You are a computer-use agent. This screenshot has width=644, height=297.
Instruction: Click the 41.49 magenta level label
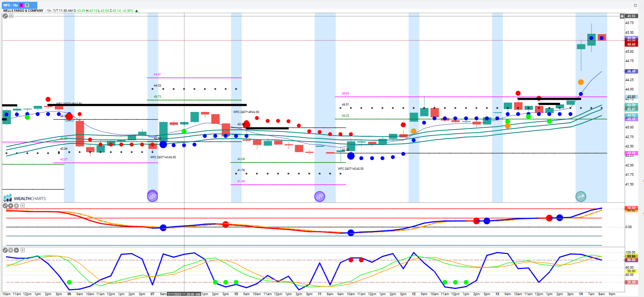pos(241,181)
